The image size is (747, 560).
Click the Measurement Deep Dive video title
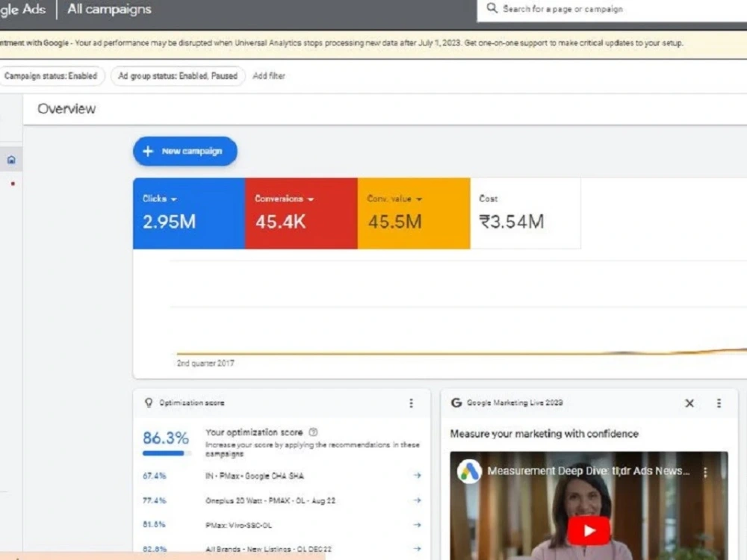click(x=589, y=471)
